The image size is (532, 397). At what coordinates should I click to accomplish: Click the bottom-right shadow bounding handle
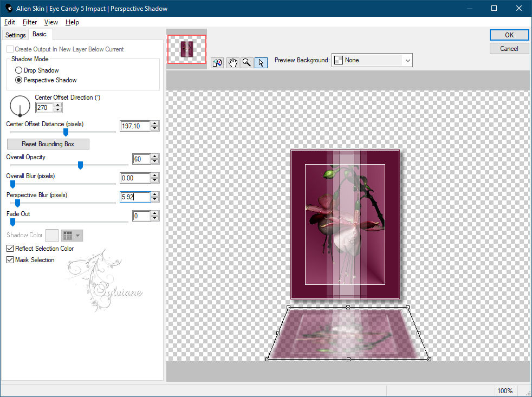[x=429, y=359]
